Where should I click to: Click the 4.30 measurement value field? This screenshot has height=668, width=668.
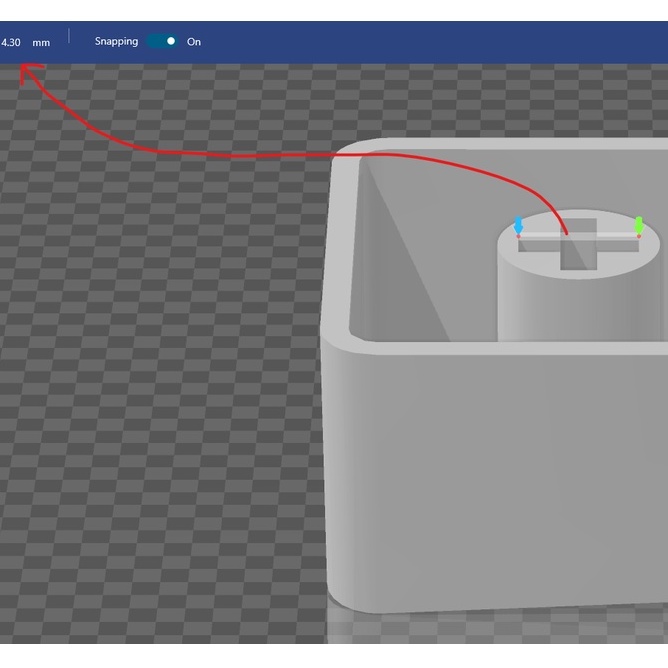pos(11,43)
